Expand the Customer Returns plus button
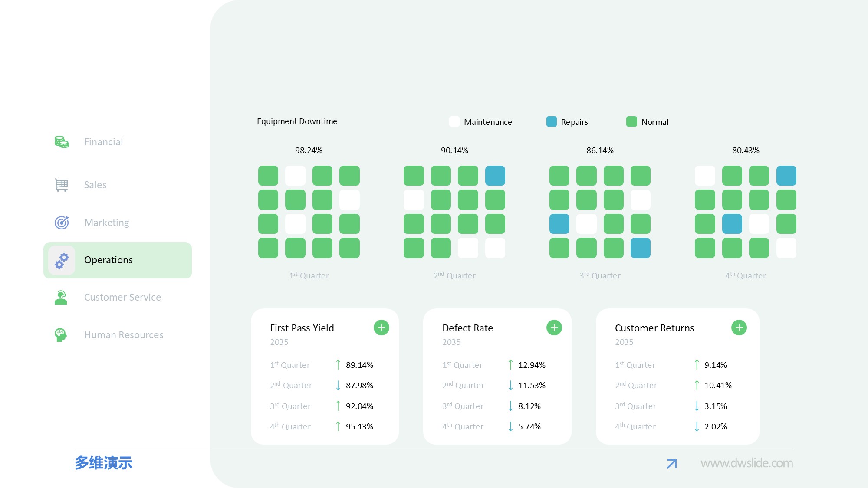 tap(739, 328)
